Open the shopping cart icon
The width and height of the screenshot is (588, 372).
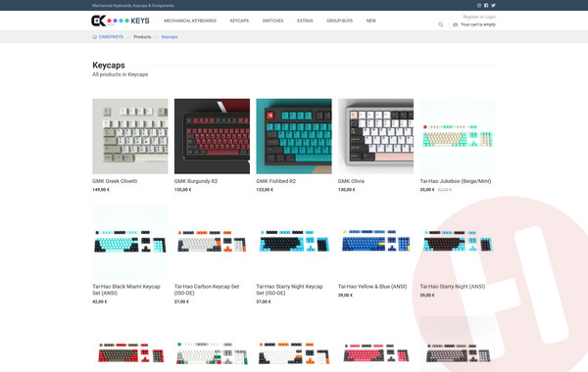pos(456,24)
